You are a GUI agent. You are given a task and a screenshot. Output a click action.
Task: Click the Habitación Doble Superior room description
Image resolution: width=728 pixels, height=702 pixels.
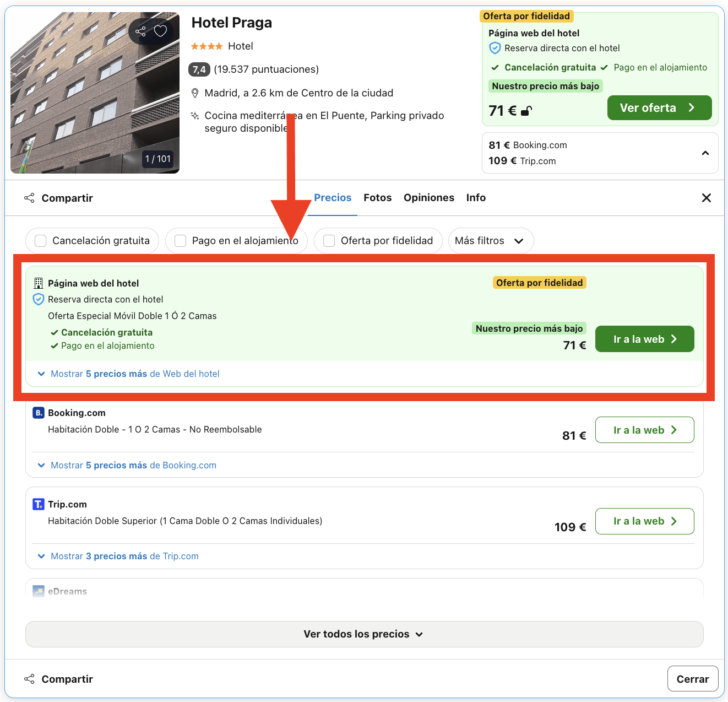[185, 521]
